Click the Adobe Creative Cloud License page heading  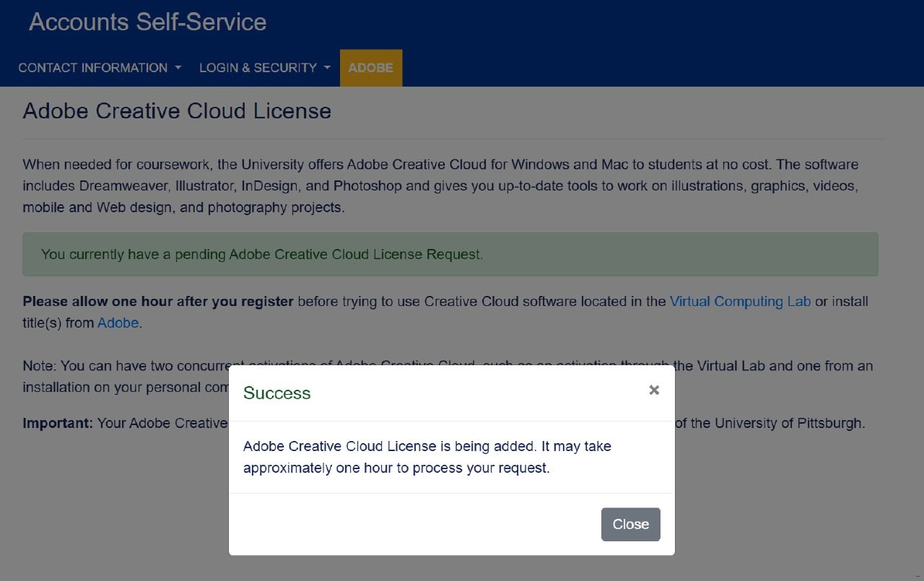177,110
